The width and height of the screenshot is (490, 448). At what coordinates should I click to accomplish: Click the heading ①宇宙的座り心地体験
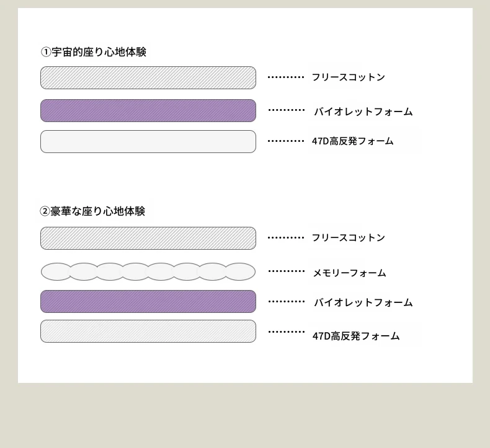point(94,52)
